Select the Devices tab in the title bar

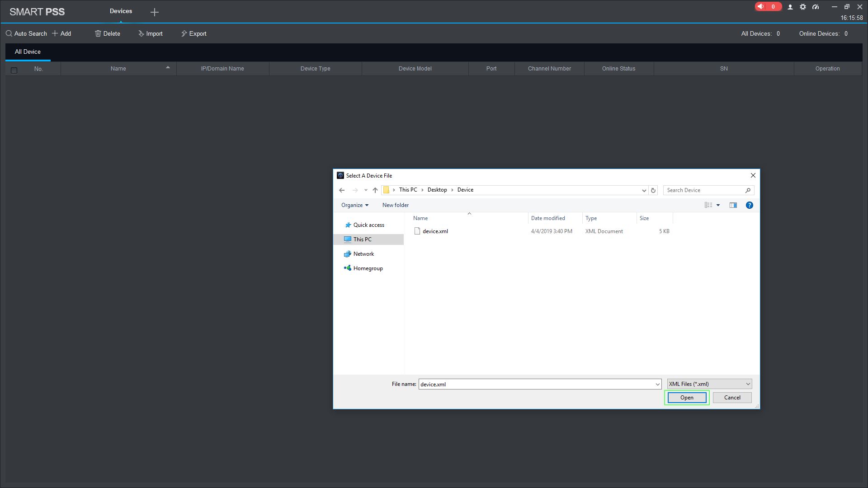(121, 11)
